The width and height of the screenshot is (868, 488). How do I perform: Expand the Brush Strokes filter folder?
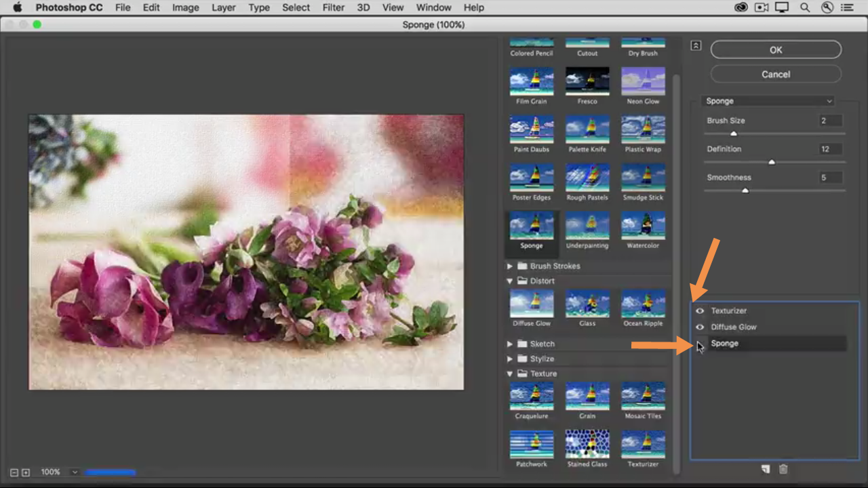pos(510,266)
